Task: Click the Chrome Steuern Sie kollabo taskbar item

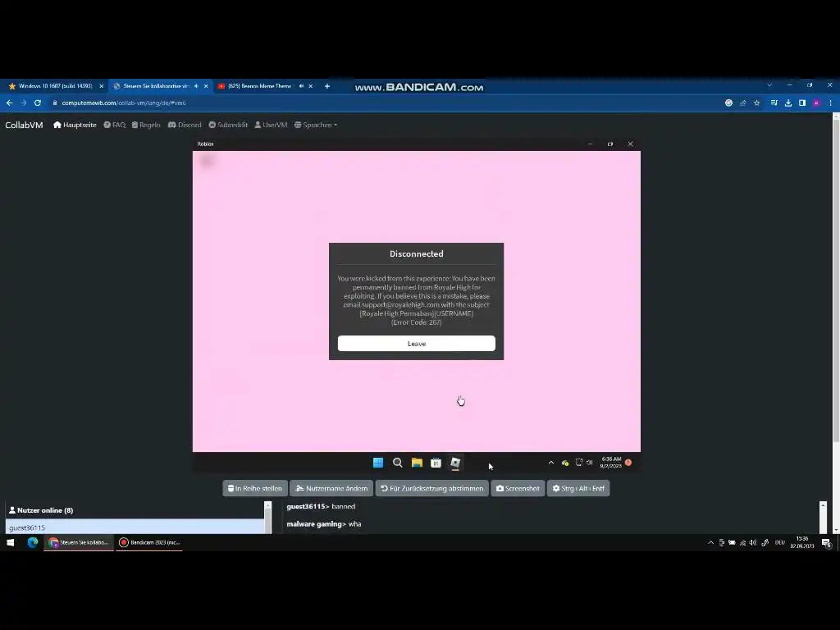Action: [79, 543]
